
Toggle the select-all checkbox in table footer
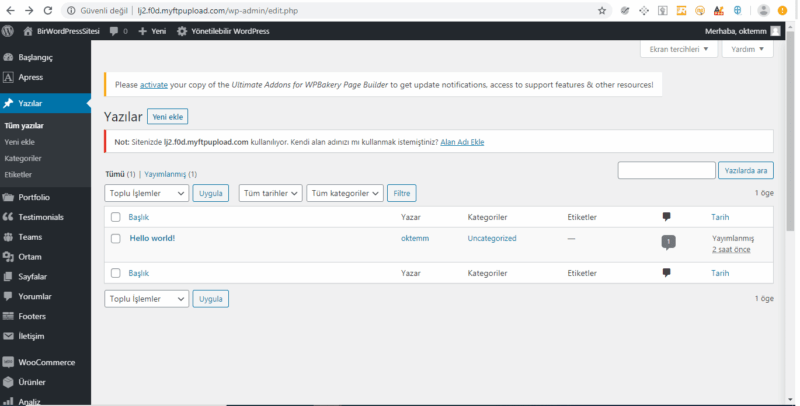(x=116, y=273)
